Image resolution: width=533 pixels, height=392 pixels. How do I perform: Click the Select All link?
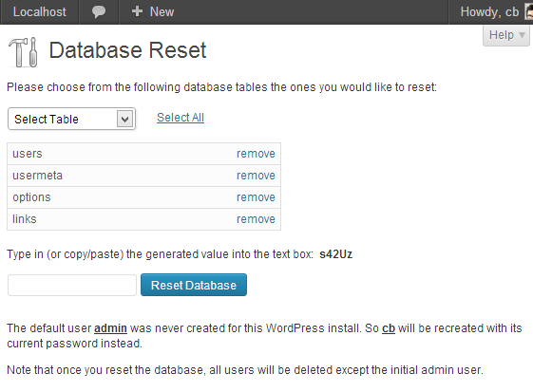click(x=181, y=118)
